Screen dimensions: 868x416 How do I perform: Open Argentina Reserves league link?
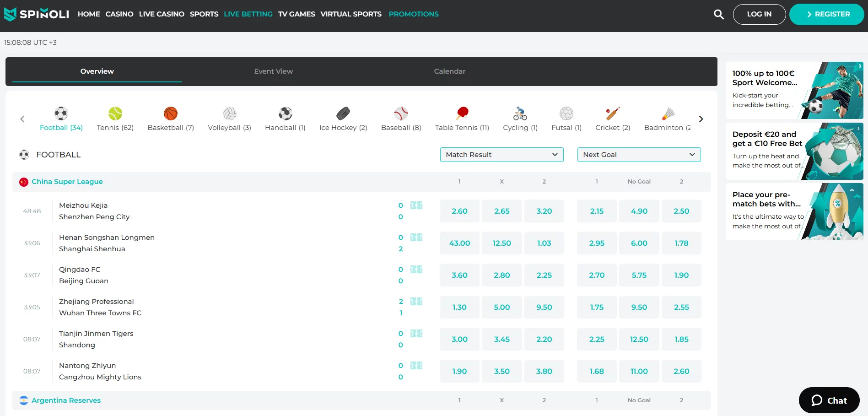(66, 400)
